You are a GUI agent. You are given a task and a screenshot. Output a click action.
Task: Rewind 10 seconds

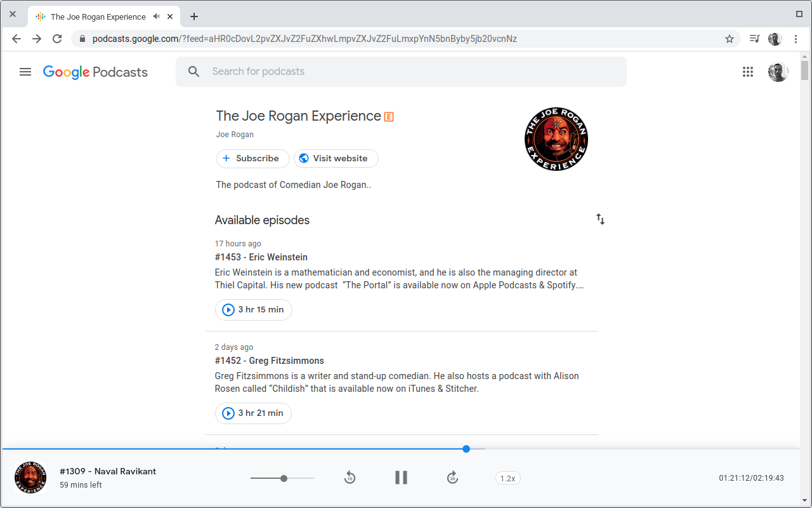pyautogui.click(x=350, y=478)
